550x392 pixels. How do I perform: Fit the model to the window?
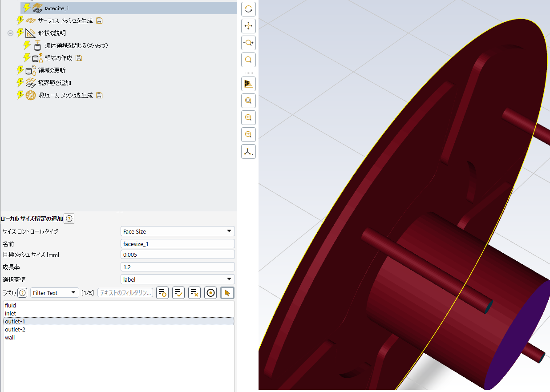click(x=248, y=101)
